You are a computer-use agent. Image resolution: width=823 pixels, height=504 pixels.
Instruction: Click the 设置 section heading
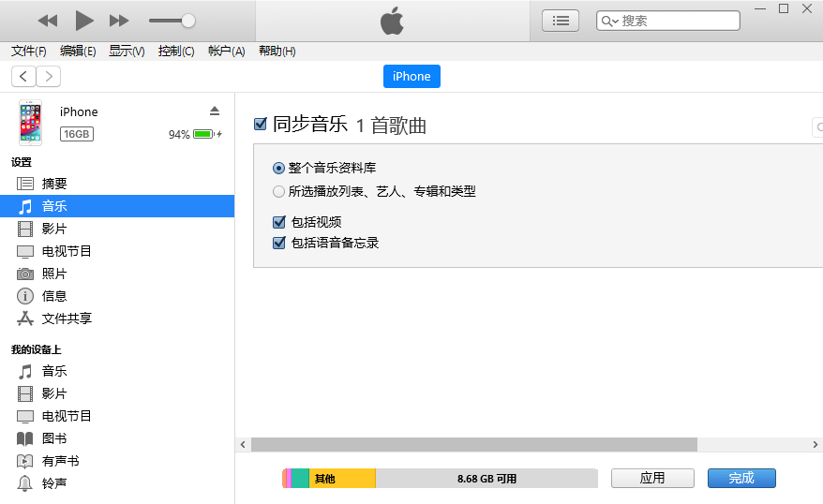22,162
